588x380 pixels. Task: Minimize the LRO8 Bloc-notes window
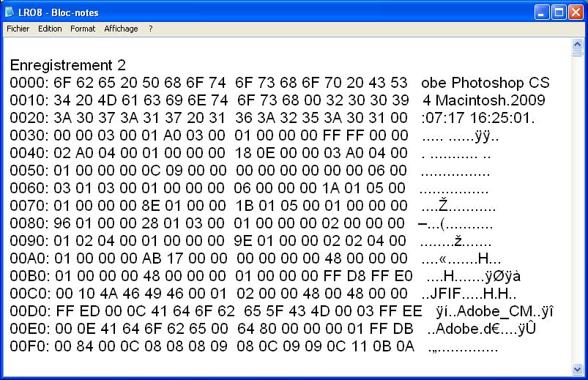point(541,12)
